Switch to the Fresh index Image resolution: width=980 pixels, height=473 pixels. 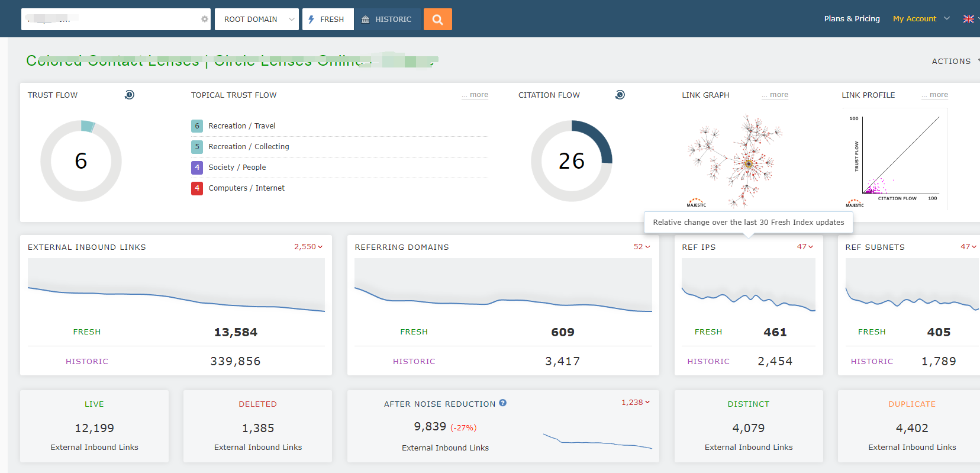coord(327,20)
